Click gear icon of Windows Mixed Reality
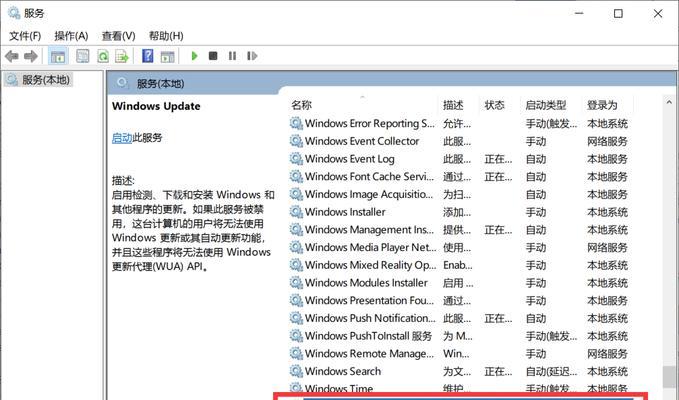The width and height of the screenshot is (679, 400). 296,265
